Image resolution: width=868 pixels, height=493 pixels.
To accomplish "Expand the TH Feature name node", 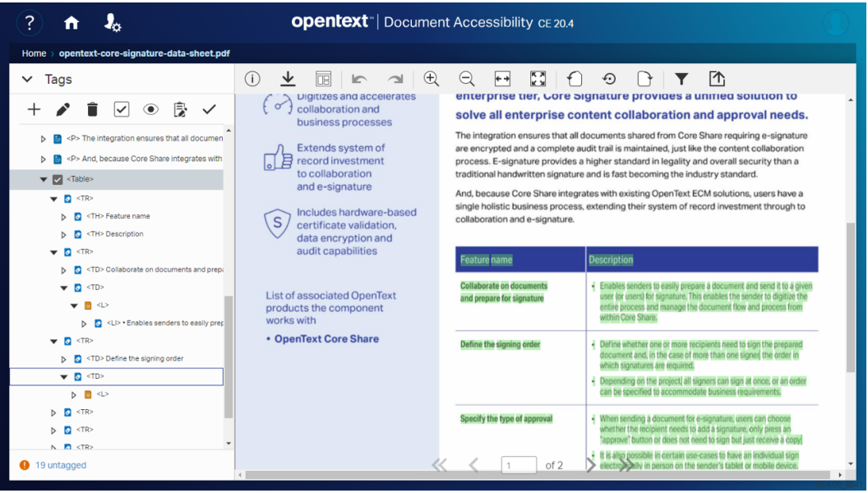I will click(x=64, y=217).
